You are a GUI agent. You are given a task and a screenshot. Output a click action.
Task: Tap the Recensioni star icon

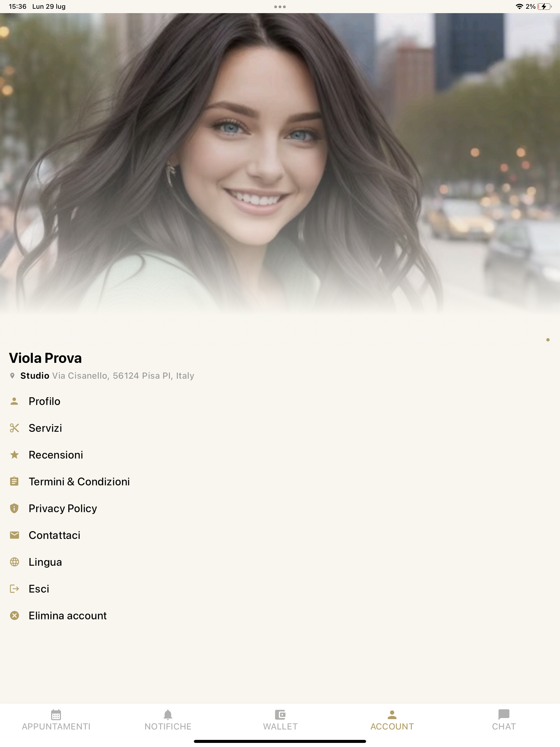pyautogui.click(x=14, y=454)
